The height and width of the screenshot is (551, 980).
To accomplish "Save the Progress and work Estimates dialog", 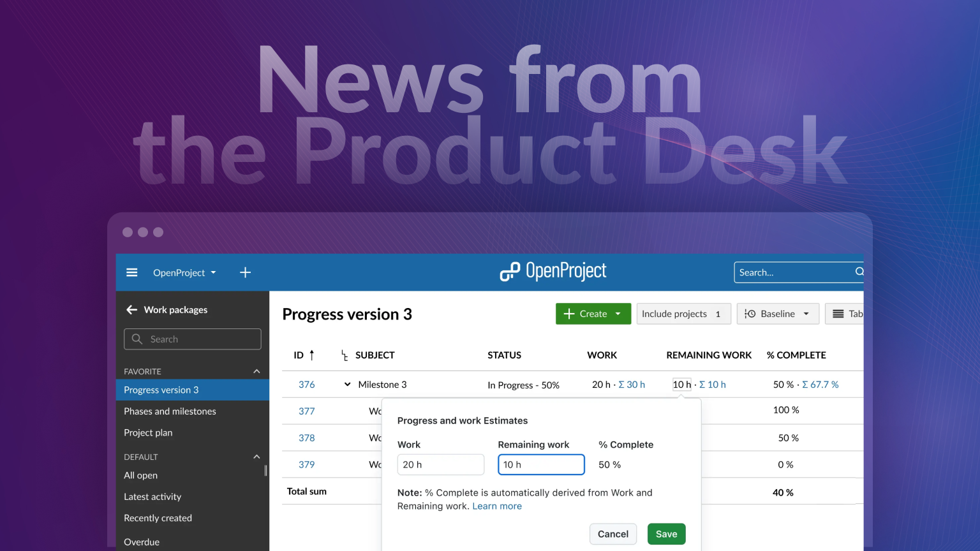I will coord(666,534).
